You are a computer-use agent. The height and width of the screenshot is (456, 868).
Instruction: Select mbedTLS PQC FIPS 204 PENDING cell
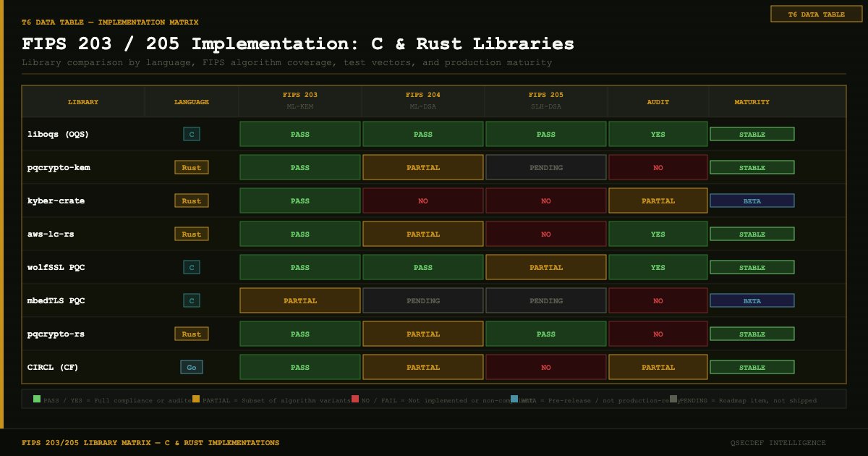tap(423, 300)
